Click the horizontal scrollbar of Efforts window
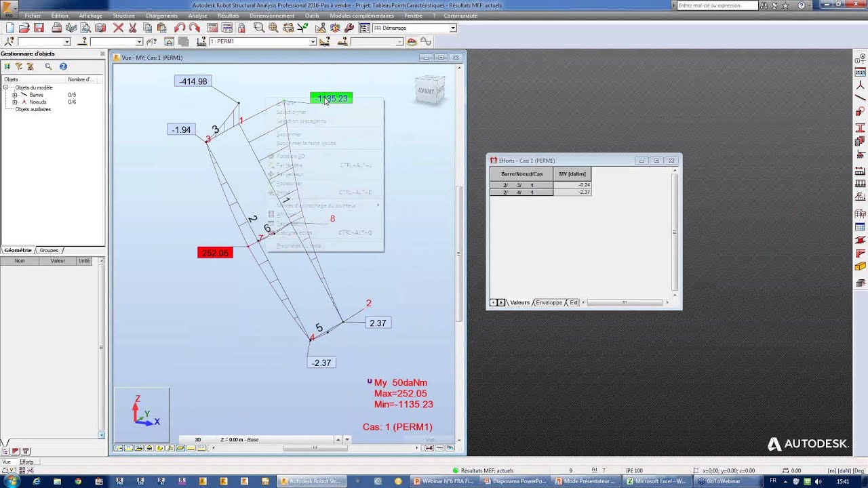 (x=624, y=302)
